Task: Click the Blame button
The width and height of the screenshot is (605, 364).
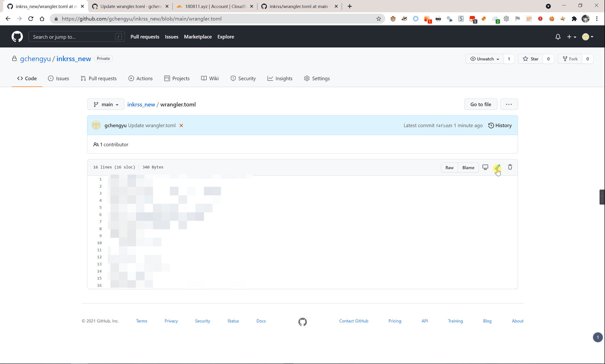Action: 468,168
